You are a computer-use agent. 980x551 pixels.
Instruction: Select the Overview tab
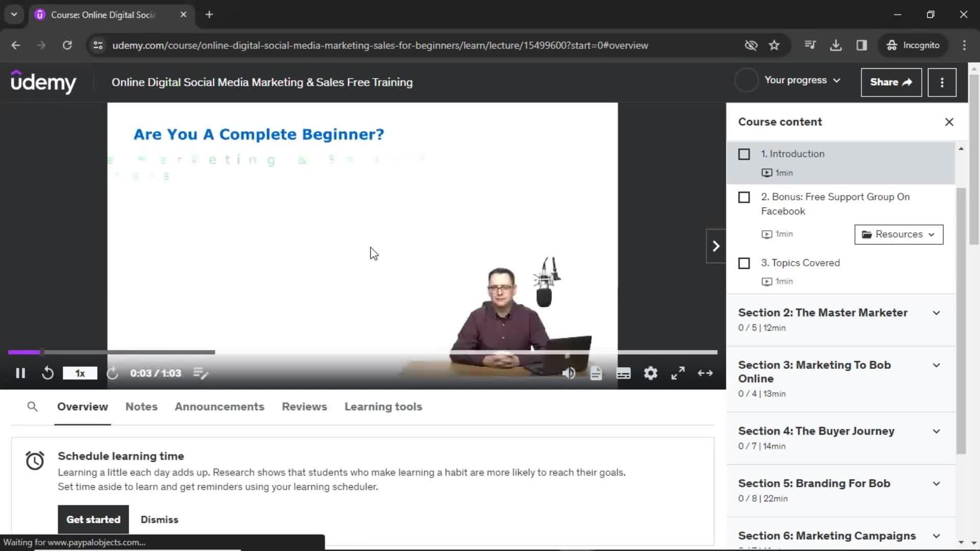[x=82, y=406]
